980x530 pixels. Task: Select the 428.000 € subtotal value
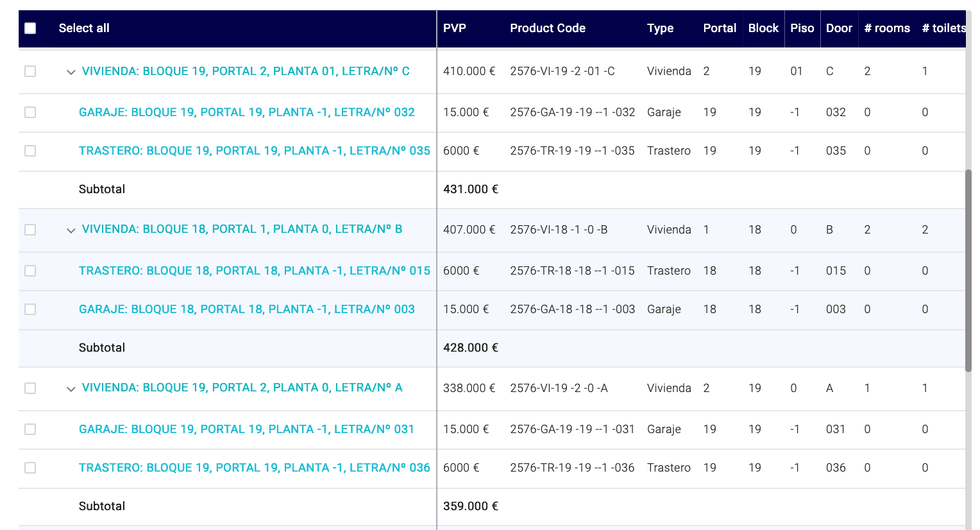[x=471, y=348]
